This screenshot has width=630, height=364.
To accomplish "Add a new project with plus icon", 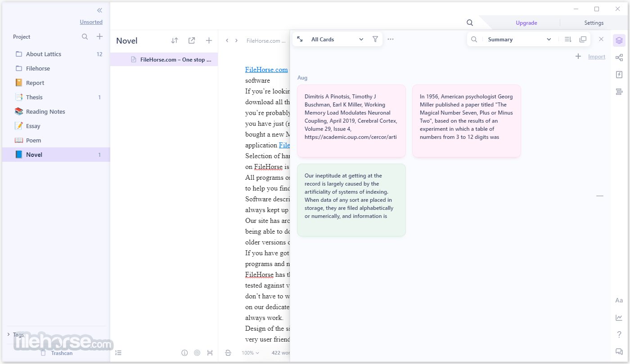I will 100,37.
